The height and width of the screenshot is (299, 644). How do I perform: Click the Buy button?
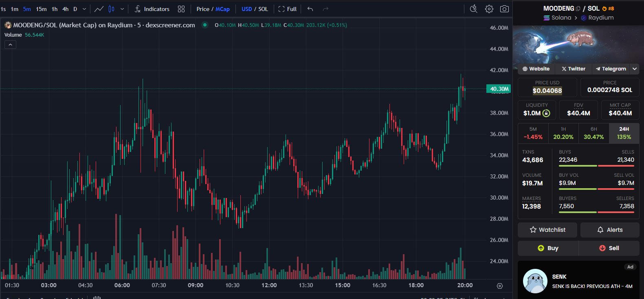(x=548, y=248)
